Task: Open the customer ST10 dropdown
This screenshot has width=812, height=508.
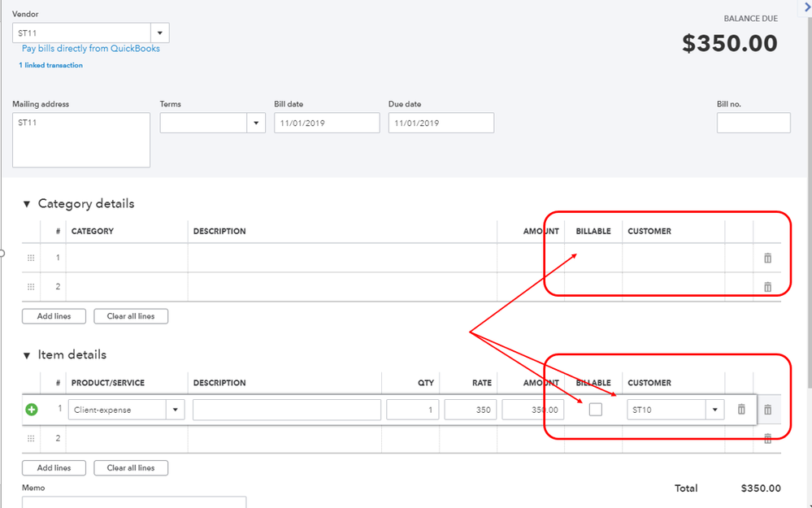Action: [715, 410]
